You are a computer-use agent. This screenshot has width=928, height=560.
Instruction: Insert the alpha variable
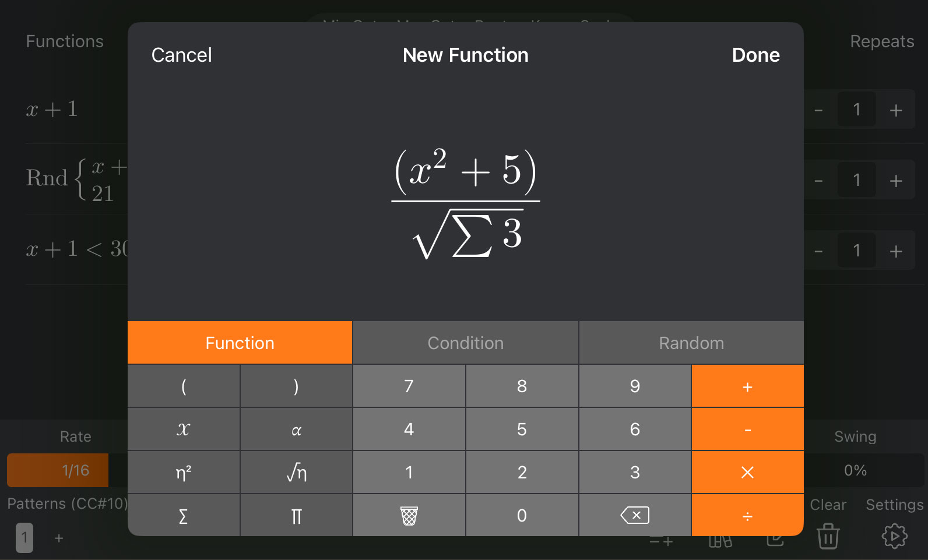[x=296, y=429]
